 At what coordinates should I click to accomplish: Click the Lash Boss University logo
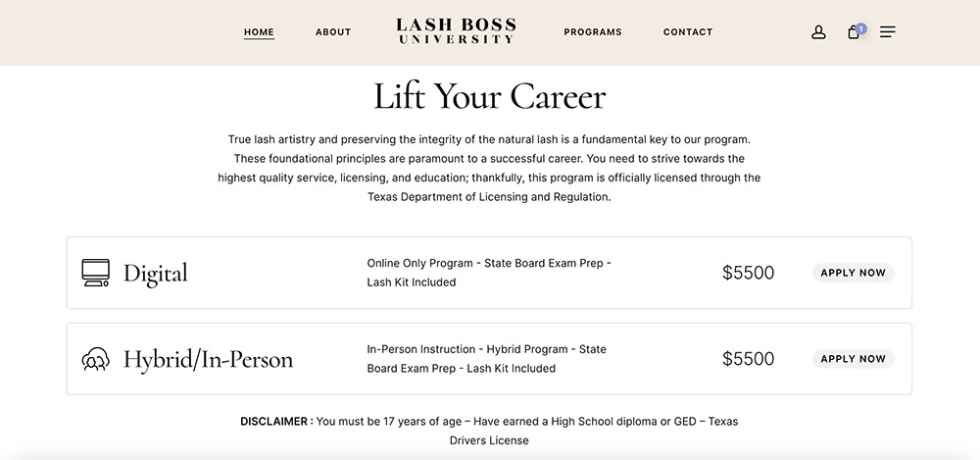(x=456, y=31)
